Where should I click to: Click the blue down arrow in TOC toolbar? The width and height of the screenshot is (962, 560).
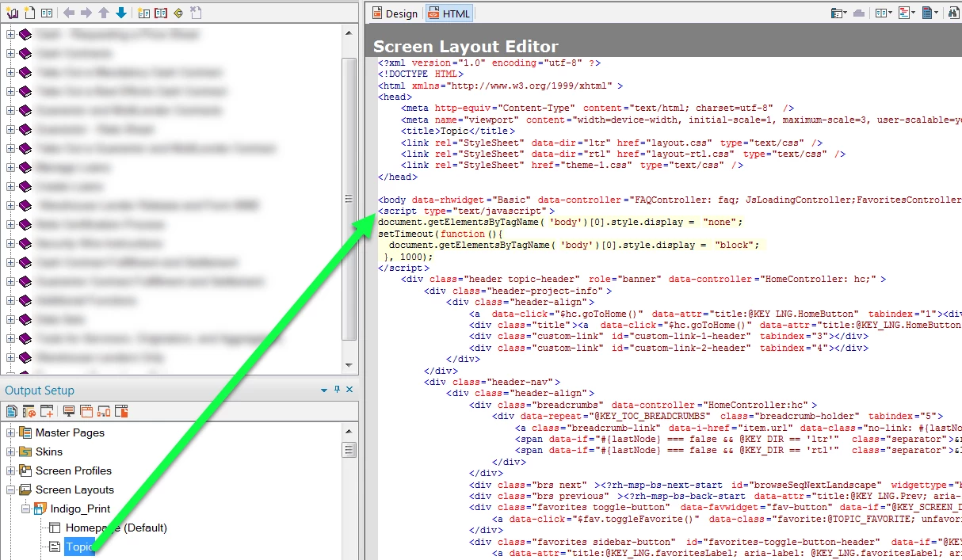121,13
